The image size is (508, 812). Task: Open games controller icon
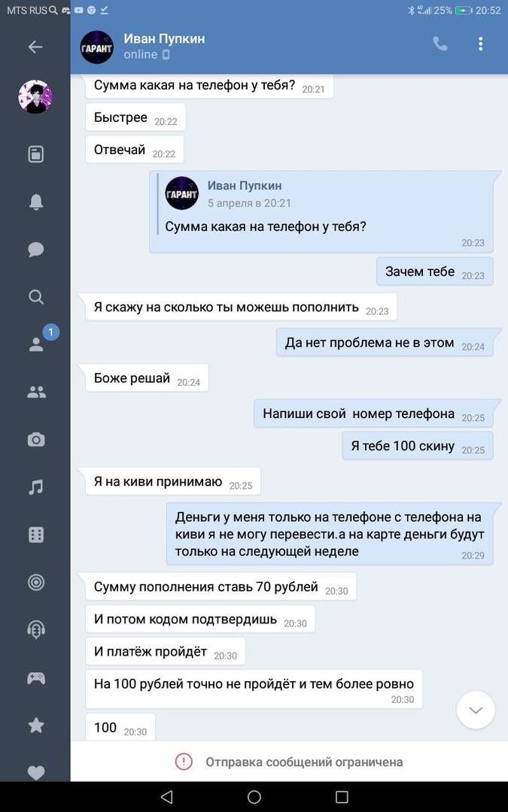36,678
